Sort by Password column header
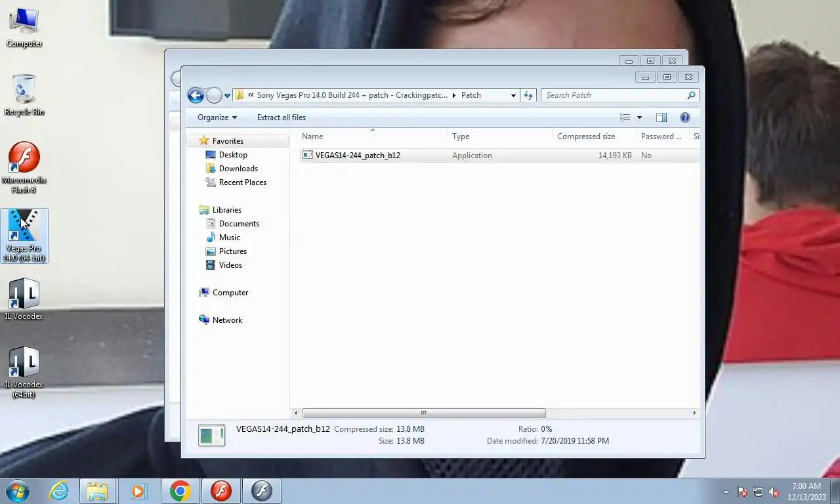 click(663, 136)
